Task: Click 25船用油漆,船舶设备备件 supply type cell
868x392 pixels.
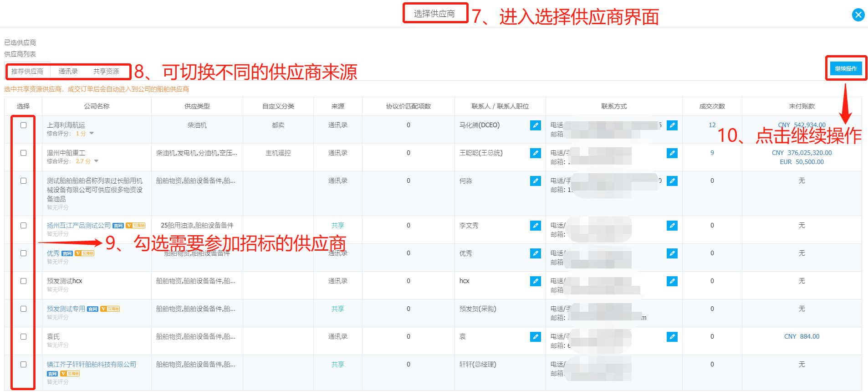Action: (197, 226)
